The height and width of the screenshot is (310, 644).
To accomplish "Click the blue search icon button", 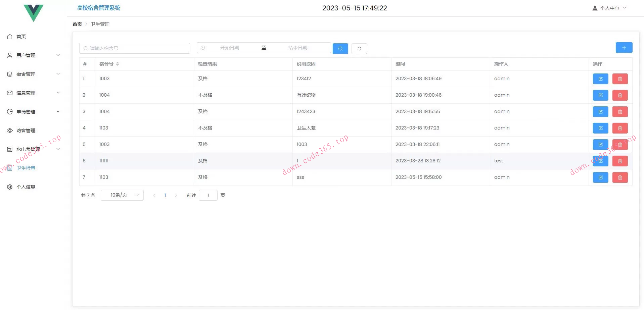I will [340, 49].
